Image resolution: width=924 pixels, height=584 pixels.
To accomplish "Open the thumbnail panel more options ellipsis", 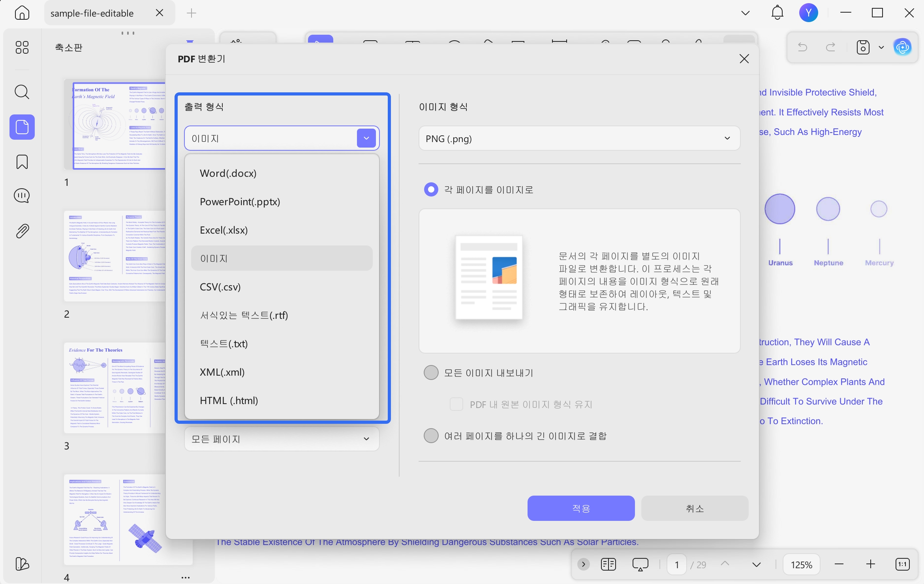I will pos(186,577).
